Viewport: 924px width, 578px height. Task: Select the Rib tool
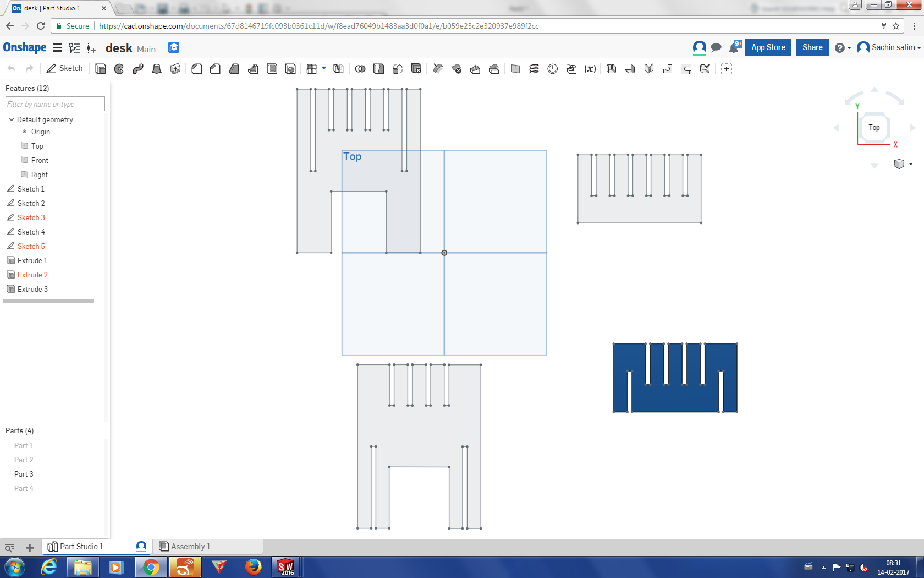pyautogui.click(x=253, y=69)
